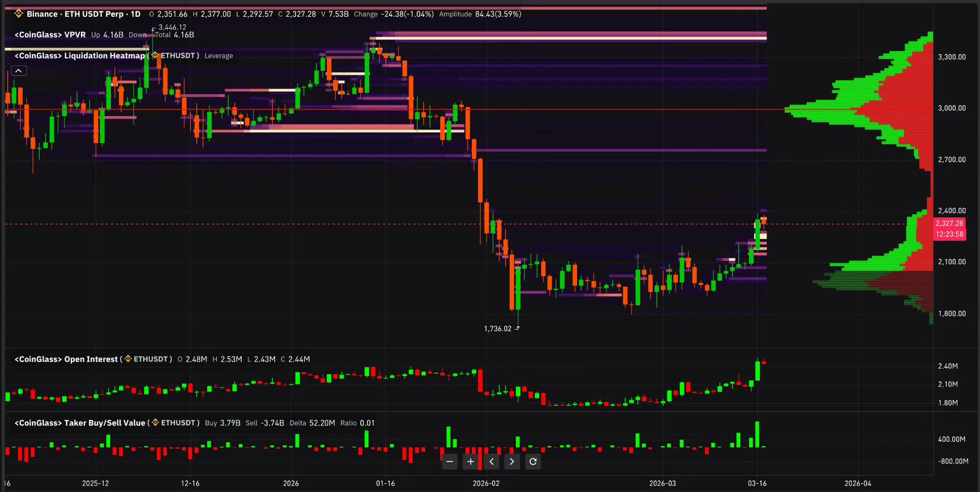Click the scroll left arrow icon
The width and height of the screenshot is (980, 492).
point(491,461)
